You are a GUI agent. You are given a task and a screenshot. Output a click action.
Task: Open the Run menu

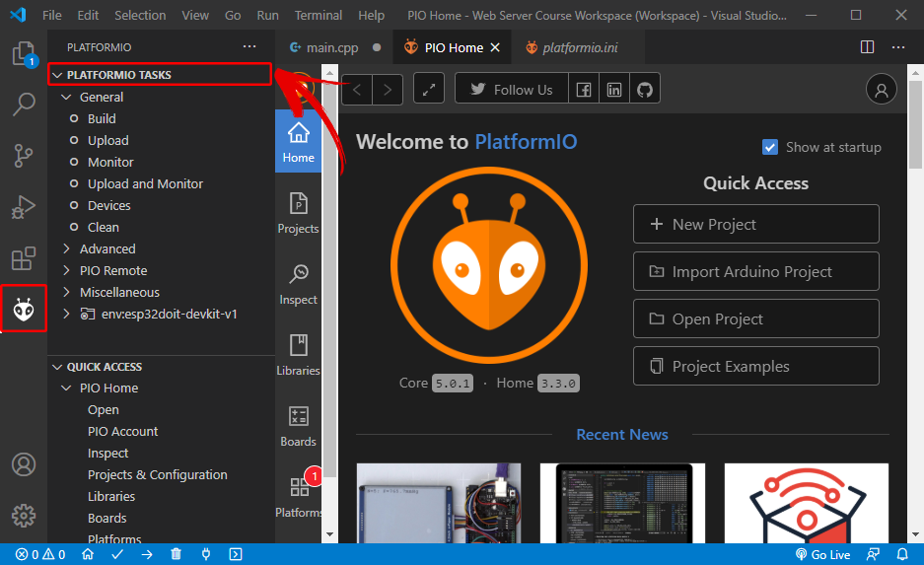coord(267,16)
